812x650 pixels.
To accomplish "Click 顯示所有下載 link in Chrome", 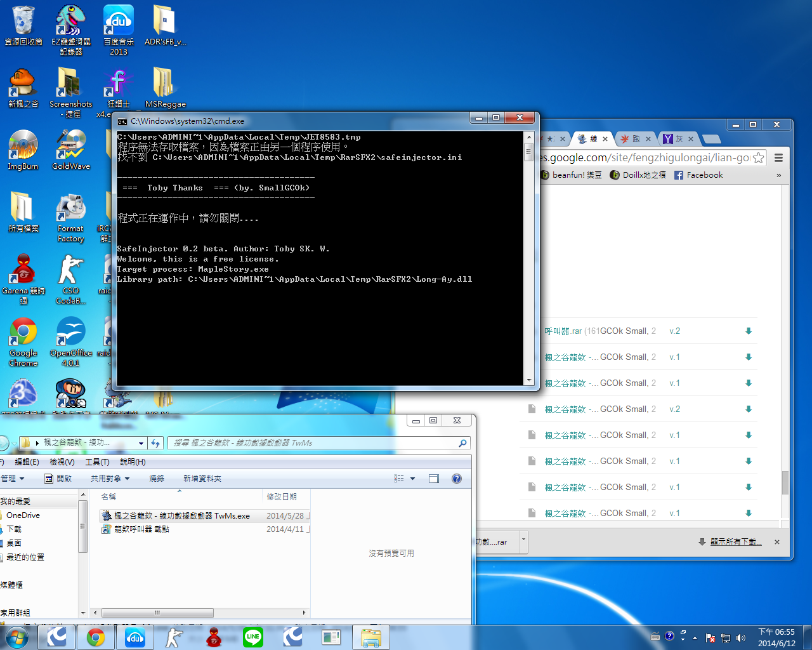I will (736, 541).
